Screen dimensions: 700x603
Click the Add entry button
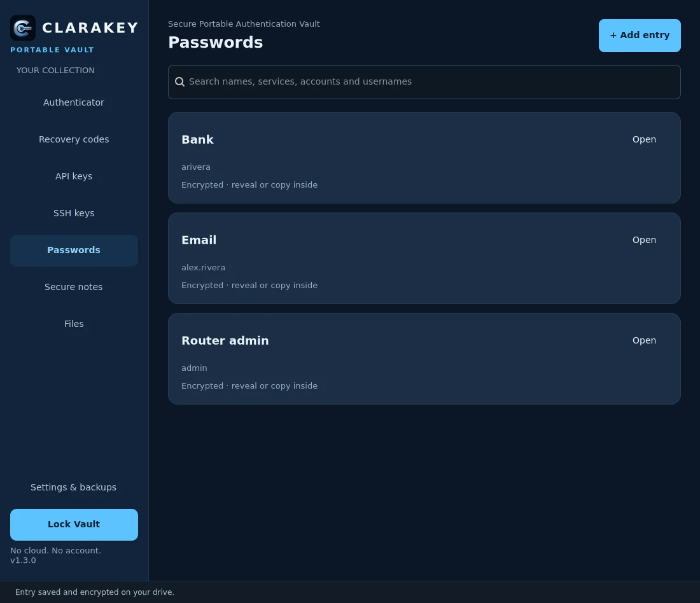(640, 35)
